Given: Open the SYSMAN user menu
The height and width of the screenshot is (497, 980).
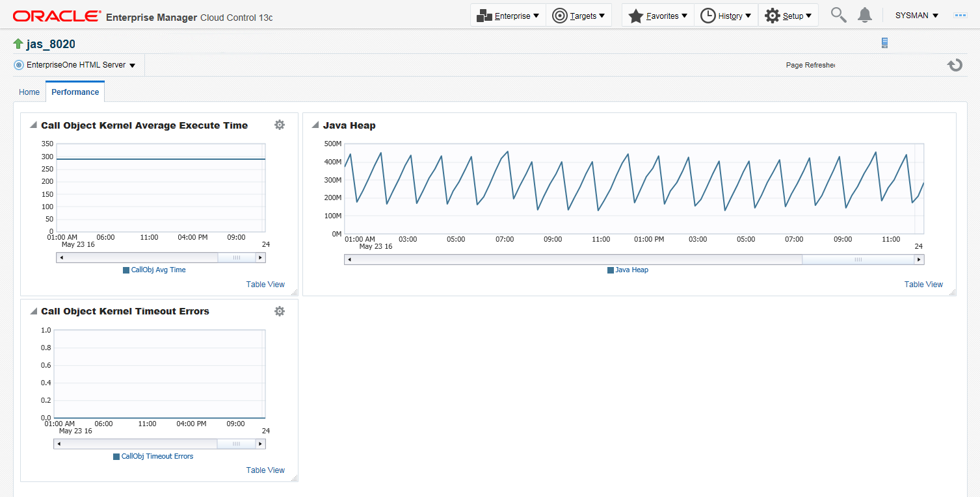Looking at the screenshot, I should coord(916,16).
